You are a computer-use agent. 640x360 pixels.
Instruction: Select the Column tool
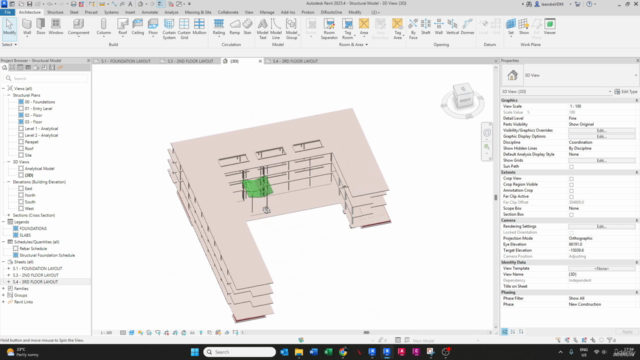tap(104, 27)
